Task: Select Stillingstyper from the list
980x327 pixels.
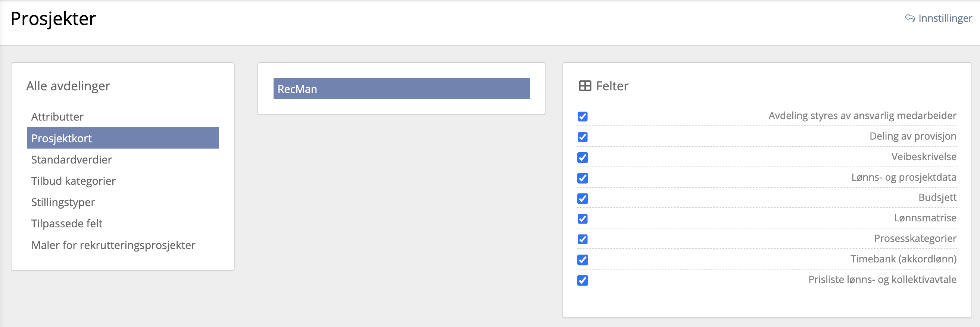Action: tap(63, 202)
